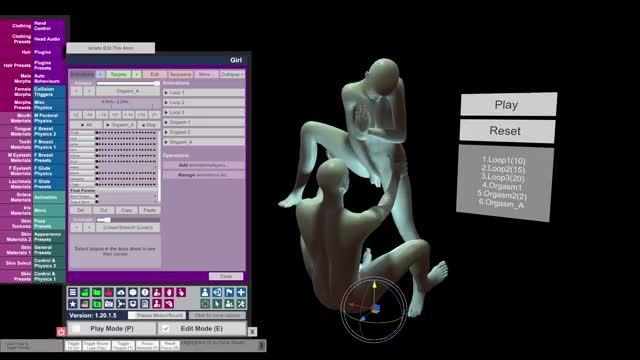Open the current animation name dropdown
The image size is (640, 360).
pyautogui.click(x=128, y=91)
